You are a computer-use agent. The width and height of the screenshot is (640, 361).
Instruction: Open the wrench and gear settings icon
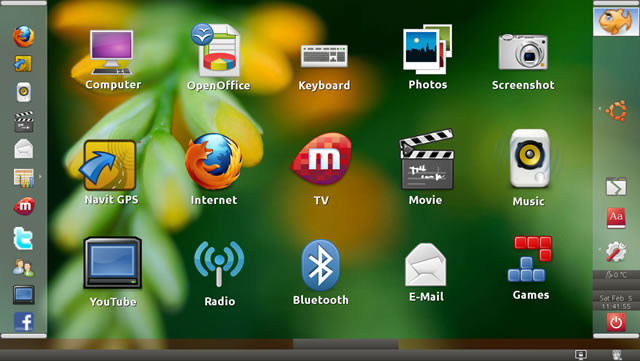[616, 251]
